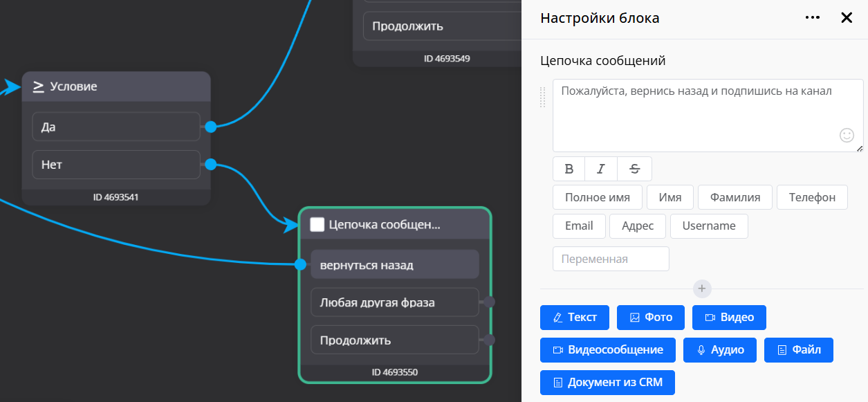Insert the Полное имя variable

click(x=598, y=197)
